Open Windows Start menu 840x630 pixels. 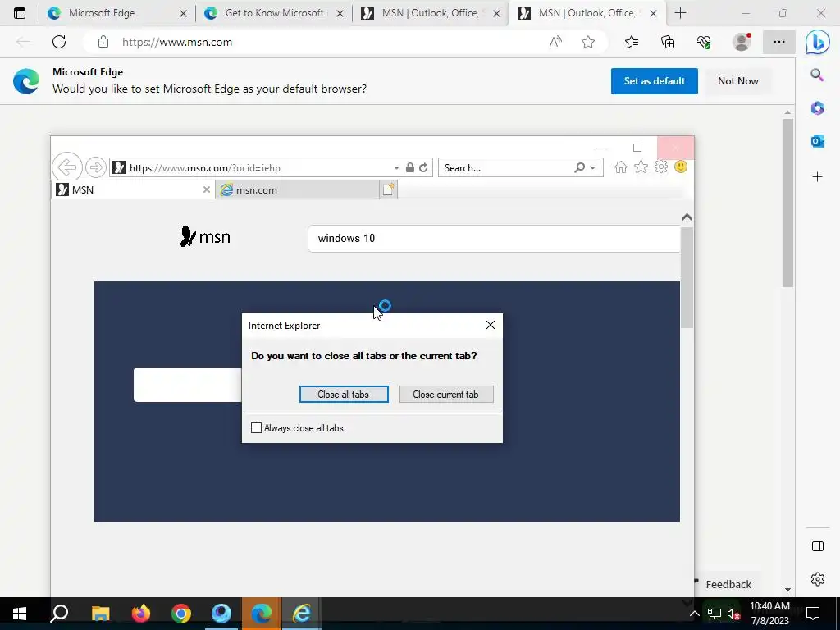point(20,614)
